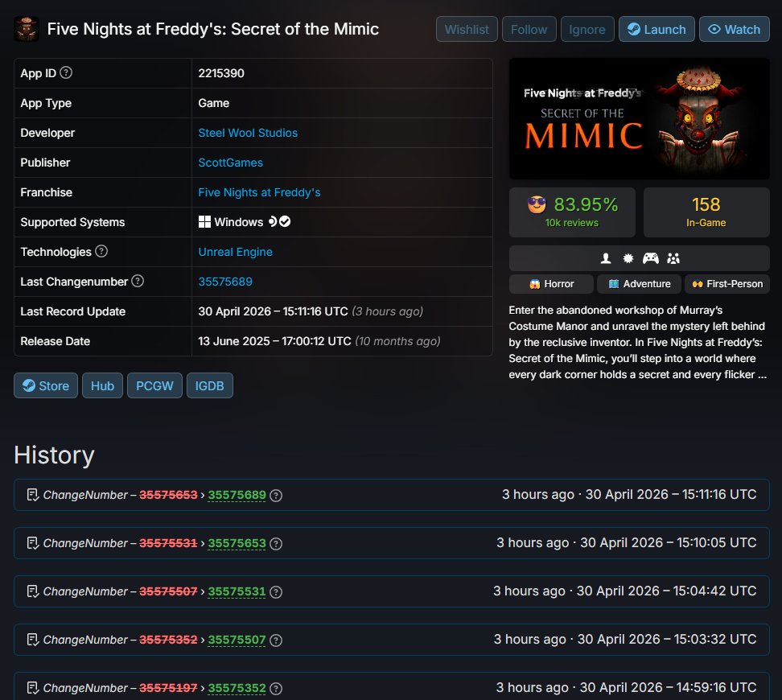Click changelist icon of the 15:03:32 UTC entry
This screenshot has width=782, height=700.
[x=33, y=640]
